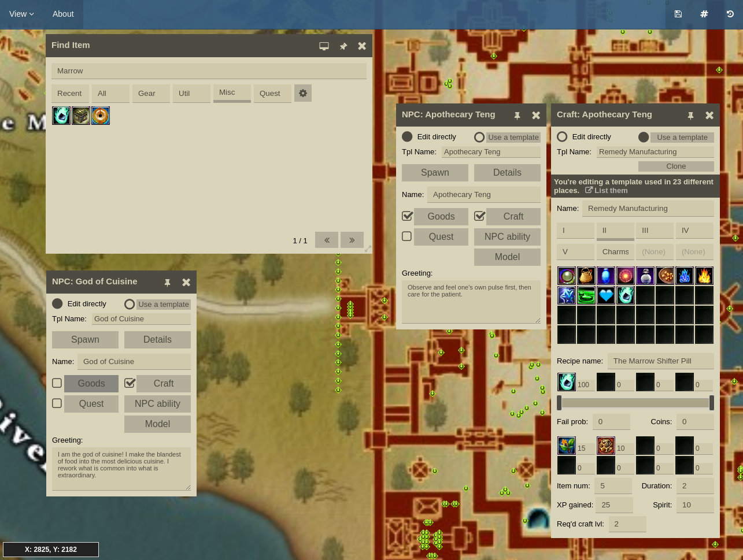
Task: Open the View dropdown menu
Action: click(x=21, y=14)
